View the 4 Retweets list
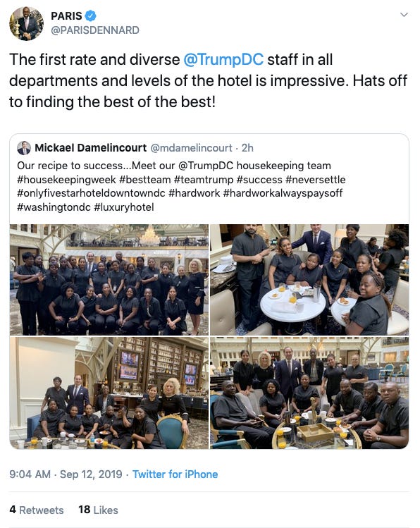420x528 pixels. (x=37, y=510)
